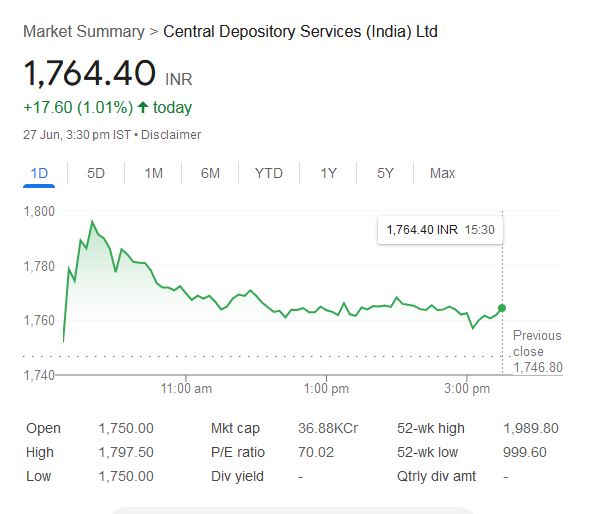Switch to the 6M range tab

(210, 173)
